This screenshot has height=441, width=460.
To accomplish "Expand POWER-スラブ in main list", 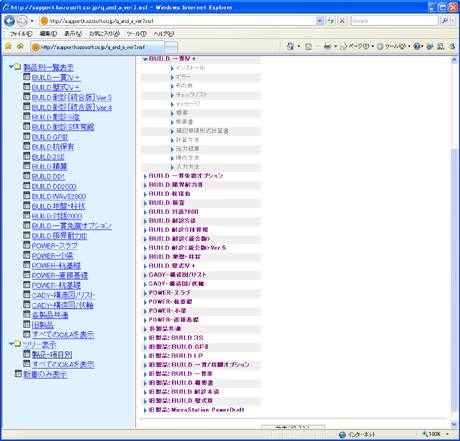I will (x=145, y=293).
